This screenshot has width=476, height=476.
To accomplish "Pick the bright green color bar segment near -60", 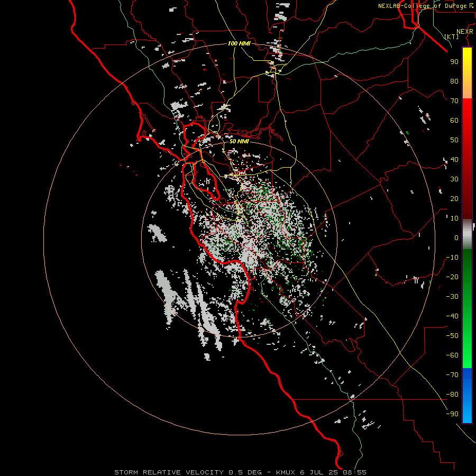I will 467,355.
